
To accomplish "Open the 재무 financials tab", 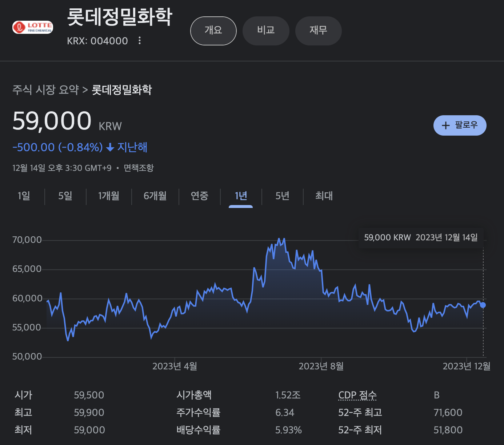I will pos(318,31).
